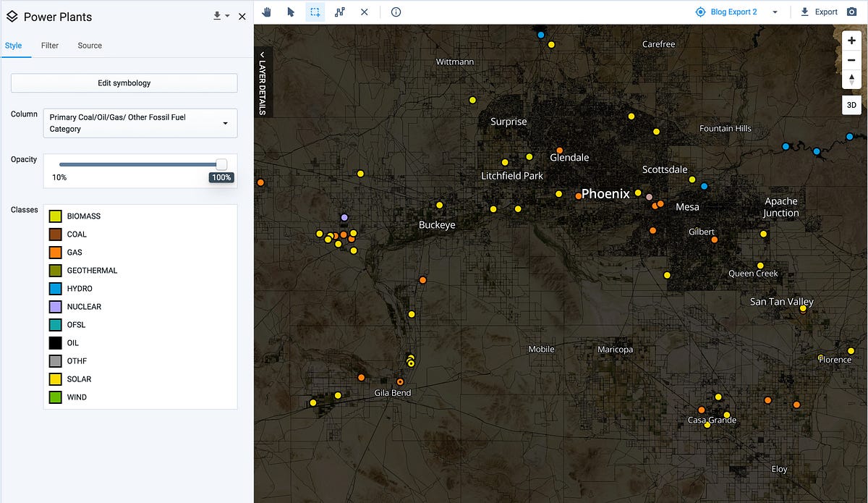Image resolution: width=868 pixels, height=503 pixels.
Task: Click Edit symbology button
Action: (124, 83)
